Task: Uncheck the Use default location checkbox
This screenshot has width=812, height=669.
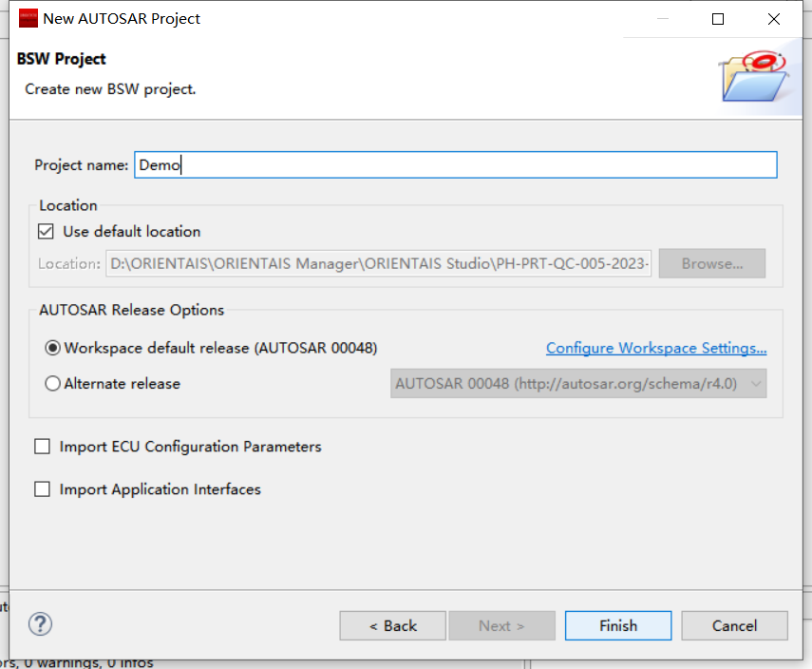Action: click(x=46, y=231)
